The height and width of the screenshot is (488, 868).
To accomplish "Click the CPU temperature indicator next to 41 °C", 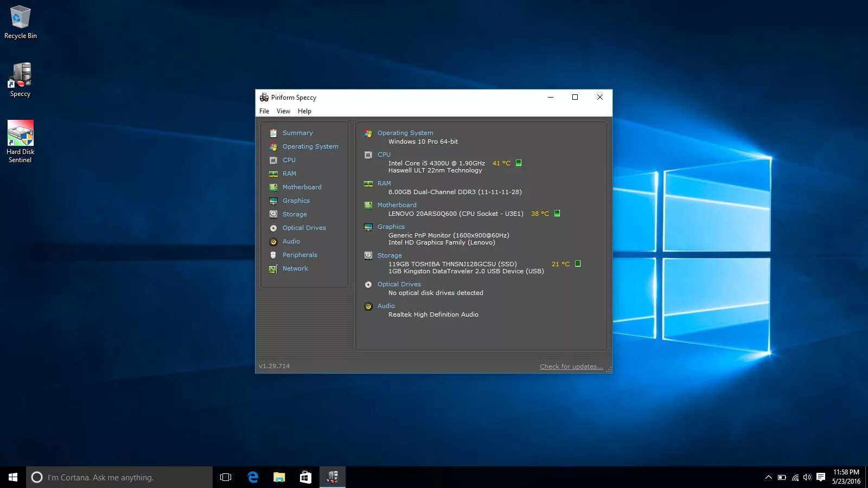I will (x=519, y=163).
